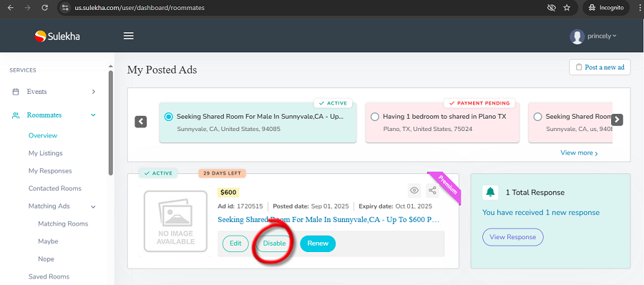Click the No Image Available thumbnail

coord(175,221)
